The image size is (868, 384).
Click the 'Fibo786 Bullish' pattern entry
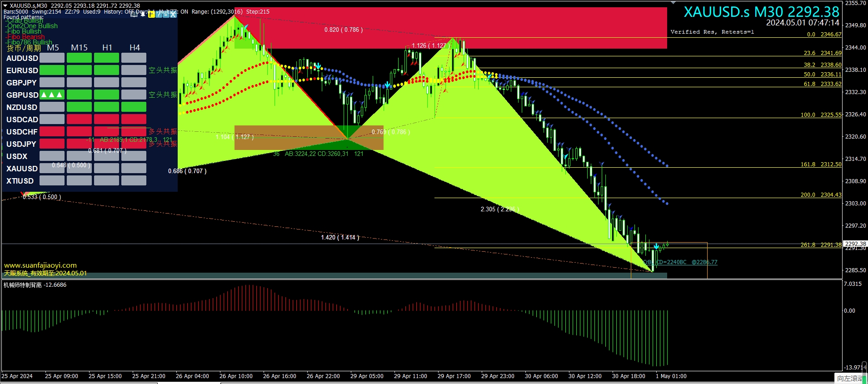pyautogui.click(x=29, y=42)
